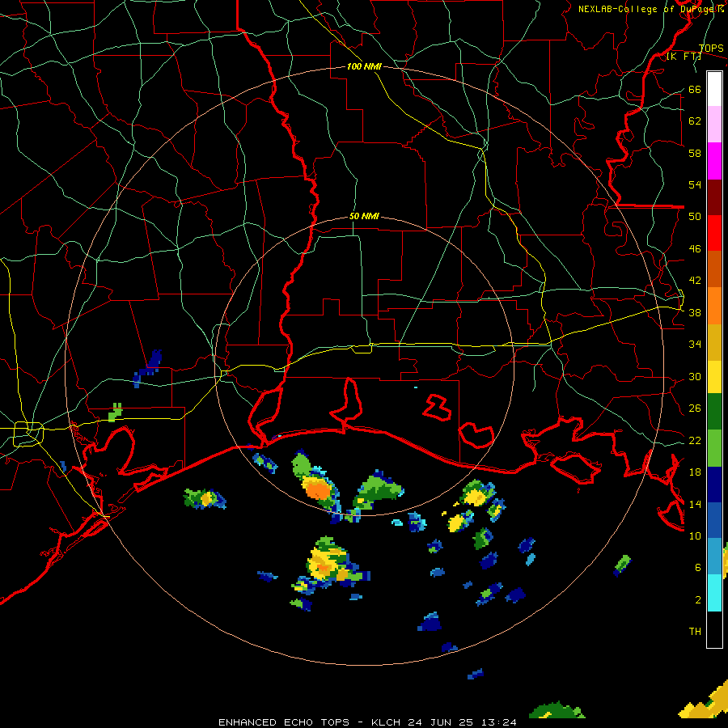728x728 pixels.
Task: Click the '24 JUN 25' date text
Action: point(441,722)
